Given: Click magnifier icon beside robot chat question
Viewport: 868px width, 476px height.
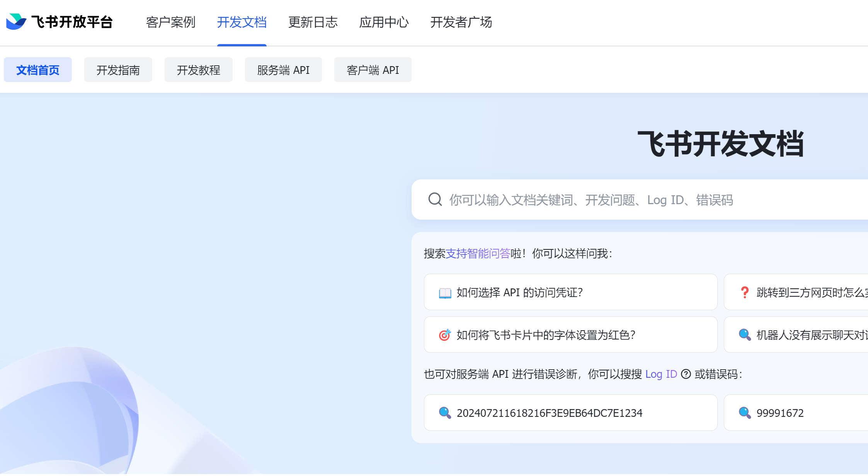Looking at the screenshot, I should coord(745,335).
